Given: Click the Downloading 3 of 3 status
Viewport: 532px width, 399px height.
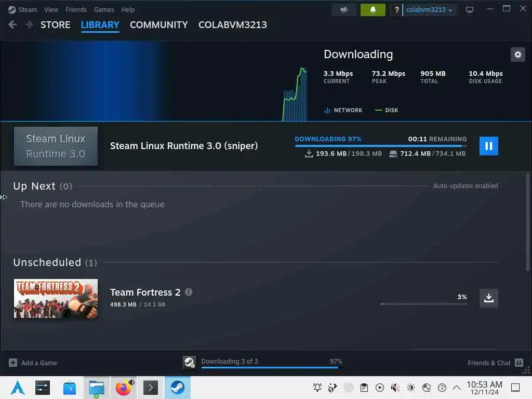Looking at the screenshot, I should coord(230,362).
